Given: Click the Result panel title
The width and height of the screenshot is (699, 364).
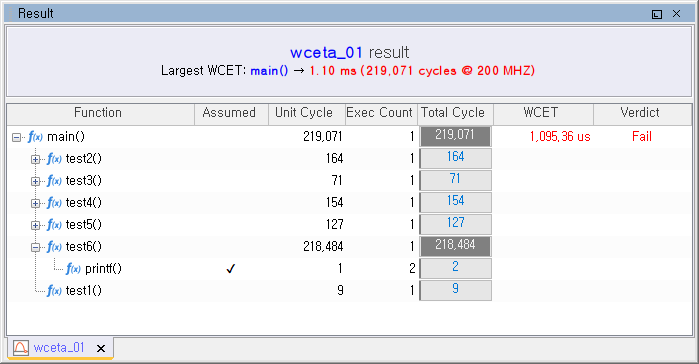Looking at the screenshot, I should point(36,14).
